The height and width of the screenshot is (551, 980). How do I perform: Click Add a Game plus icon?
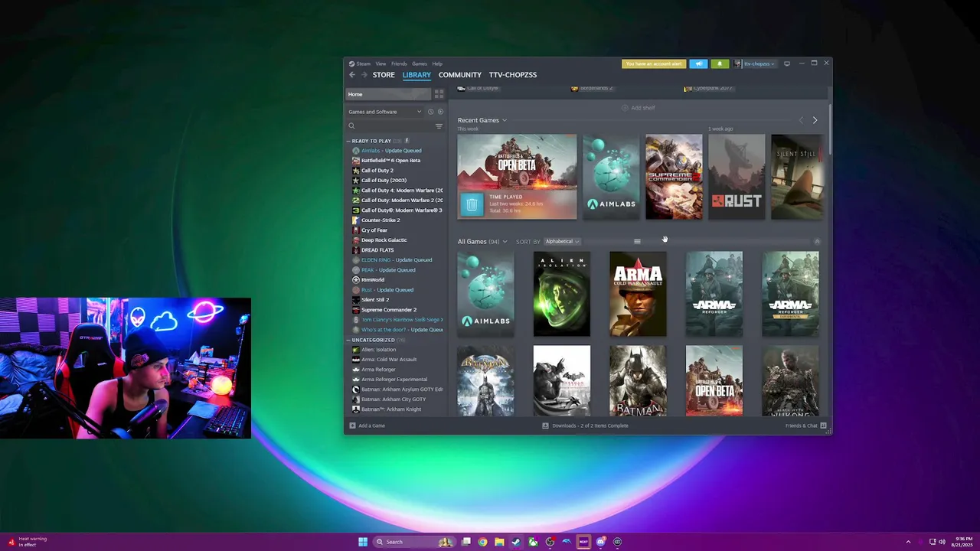pyautogui.click(x=352, y=425)
